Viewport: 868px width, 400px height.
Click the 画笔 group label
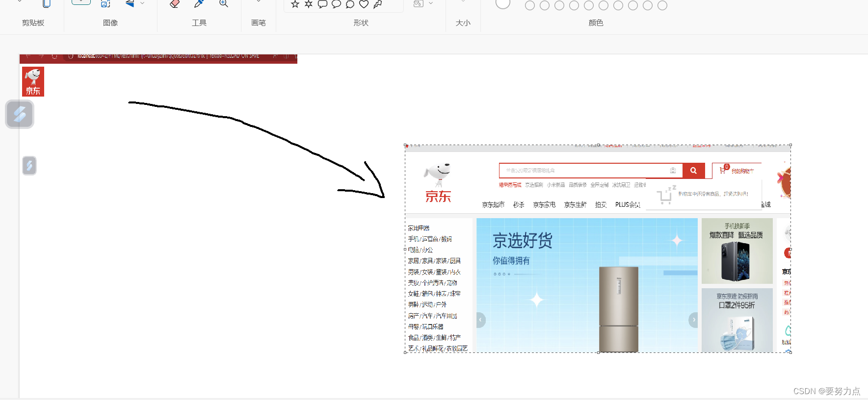[x=259, y=23]
